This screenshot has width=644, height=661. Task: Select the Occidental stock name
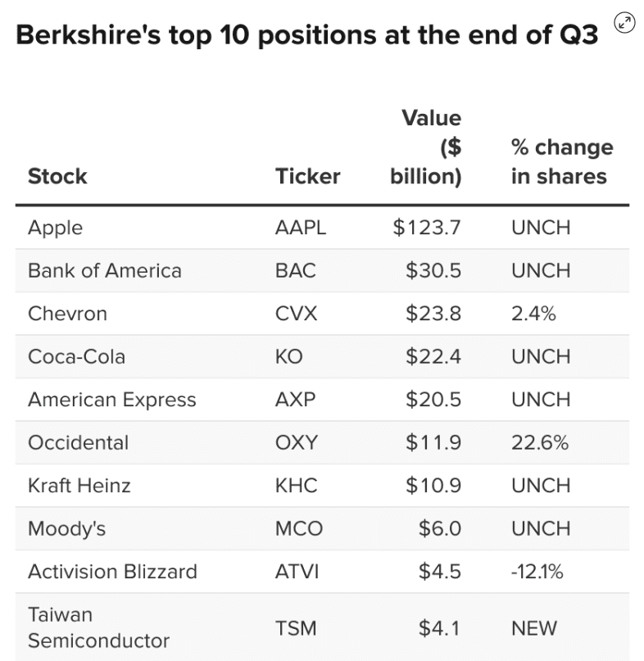(x=79, y=442)
